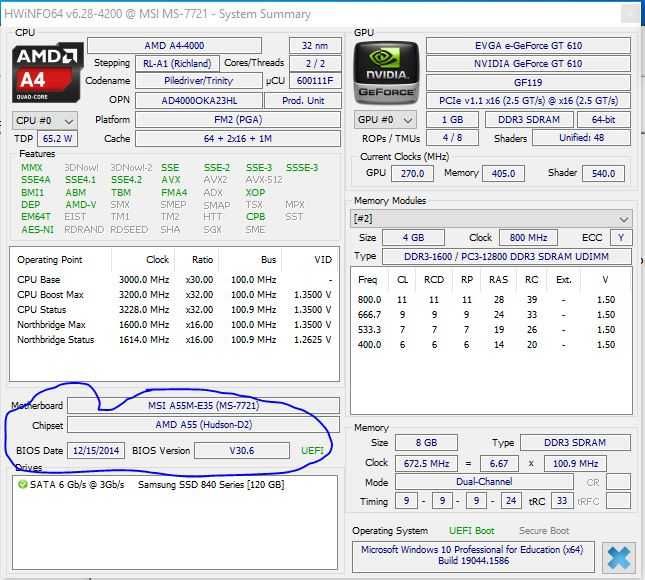This screenshot has height=580, width=645.
Task: Click the Northbridge Max row
Action: [x=174, y=325]
